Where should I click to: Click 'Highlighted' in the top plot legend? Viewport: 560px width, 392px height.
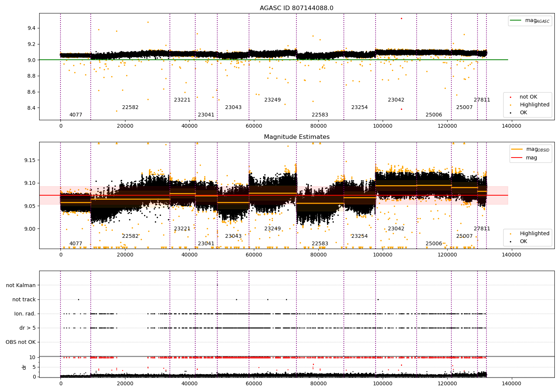(530, 105)
